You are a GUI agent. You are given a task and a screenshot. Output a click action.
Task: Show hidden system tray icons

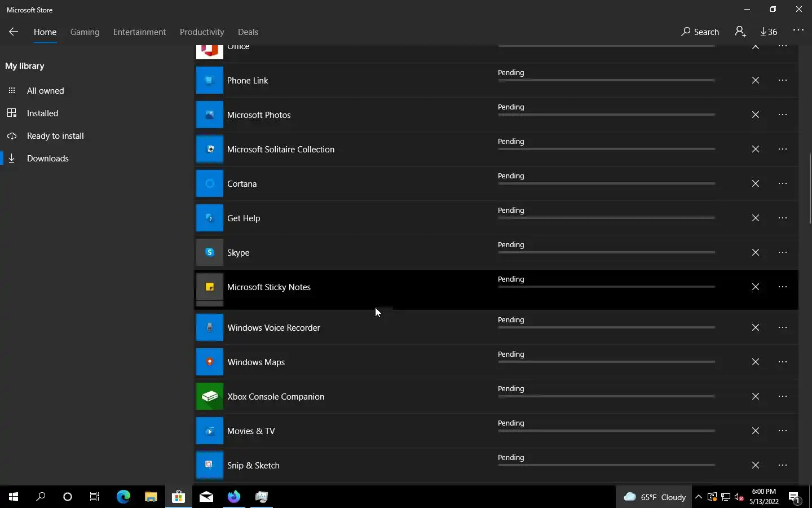pos(699,497)
